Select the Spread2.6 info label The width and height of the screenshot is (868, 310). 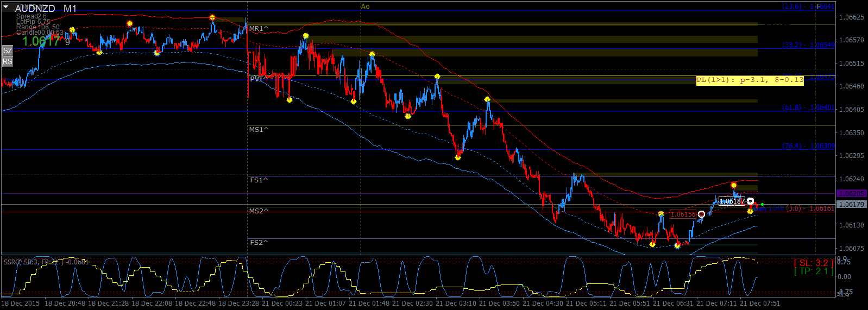point(31,16)
